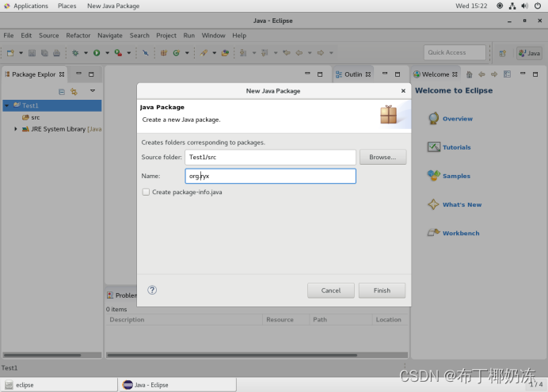Image resolution: width=548 pixels, height=392 pixels.
Task: Click the Next Annotation icon
Action: 243,53
